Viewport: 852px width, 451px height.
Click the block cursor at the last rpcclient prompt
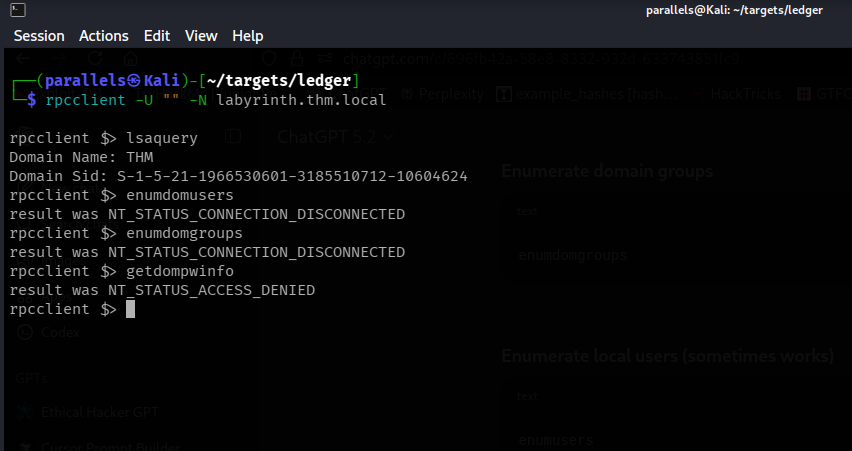pyautogui.click(x=130, y=310)
